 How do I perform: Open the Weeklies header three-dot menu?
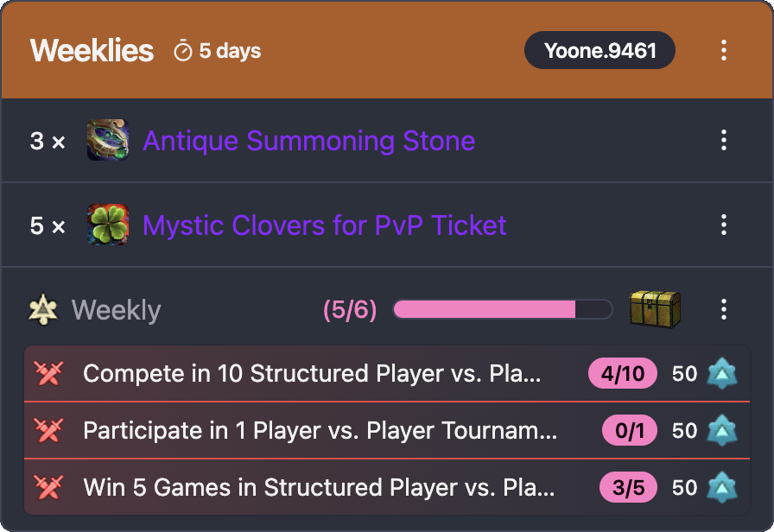coord(724,50)
